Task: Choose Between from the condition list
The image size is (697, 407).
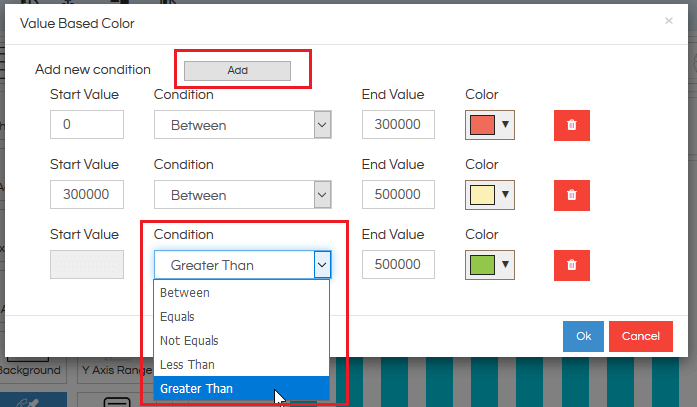Action: 241,293
